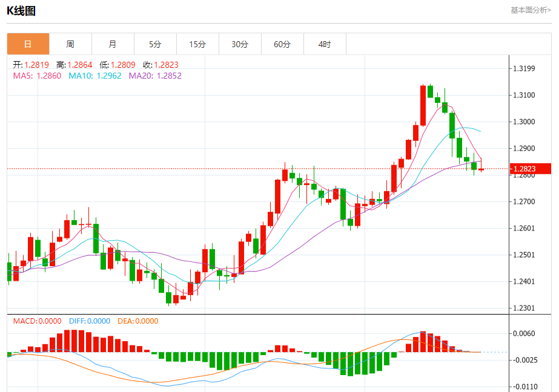The height and width of the screenshot is (392, 559).
Task: Click the low price 低:1.2809
Action: (x=117, y=65)
